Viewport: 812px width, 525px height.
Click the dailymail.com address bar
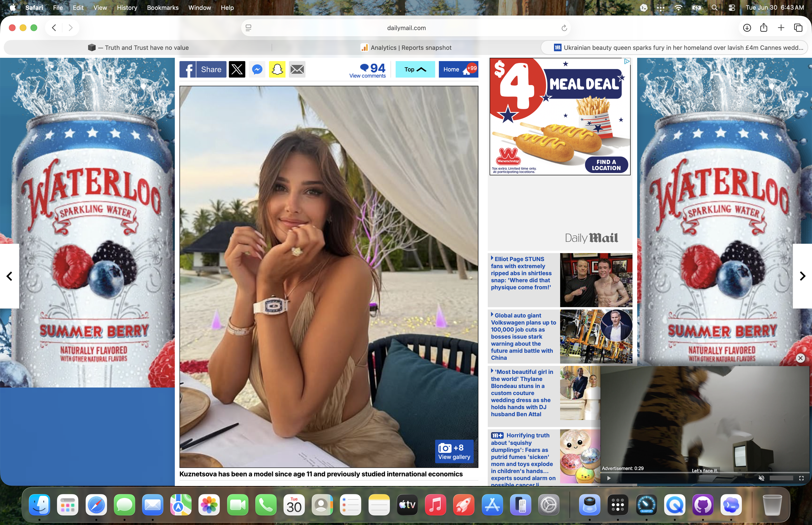406,28
